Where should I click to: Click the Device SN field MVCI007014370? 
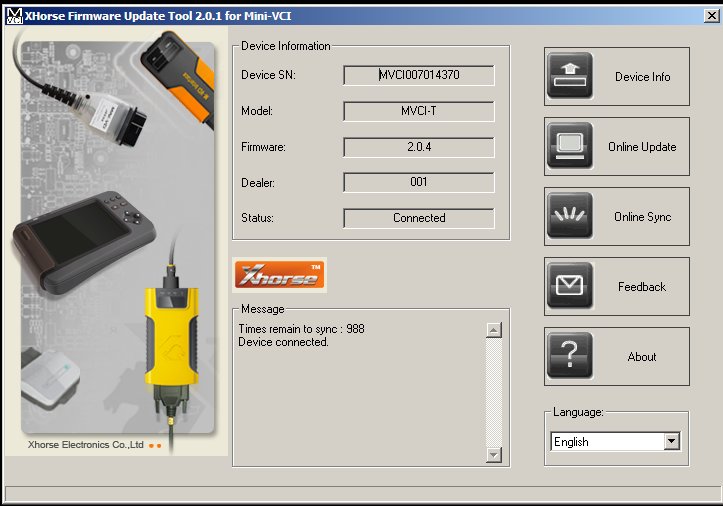click(419, 75)
